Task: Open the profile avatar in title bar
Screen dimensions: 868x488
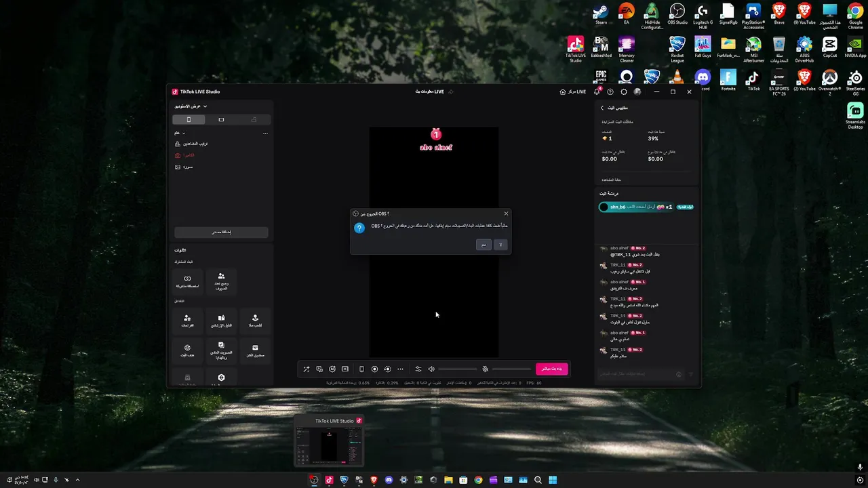Action: point(637,91)
